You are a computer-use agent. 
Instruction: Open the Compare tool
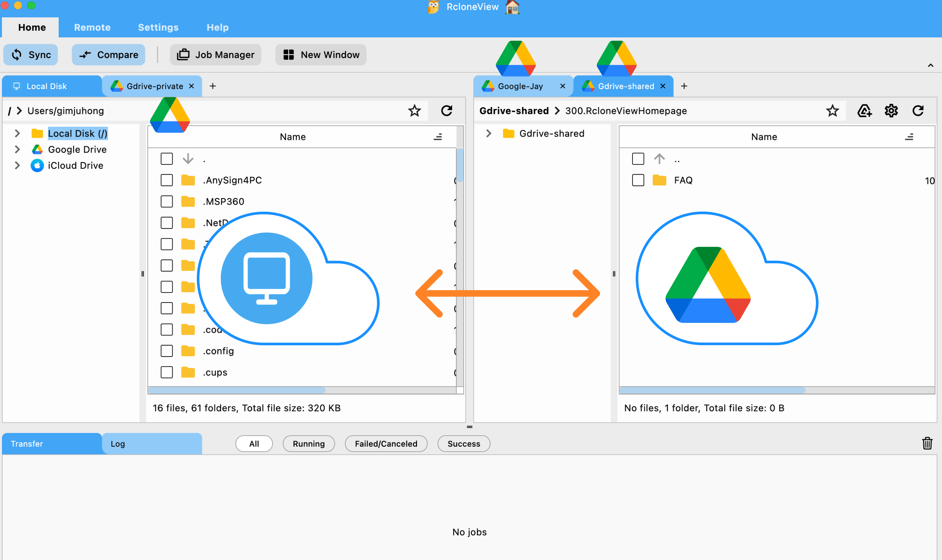108,54
